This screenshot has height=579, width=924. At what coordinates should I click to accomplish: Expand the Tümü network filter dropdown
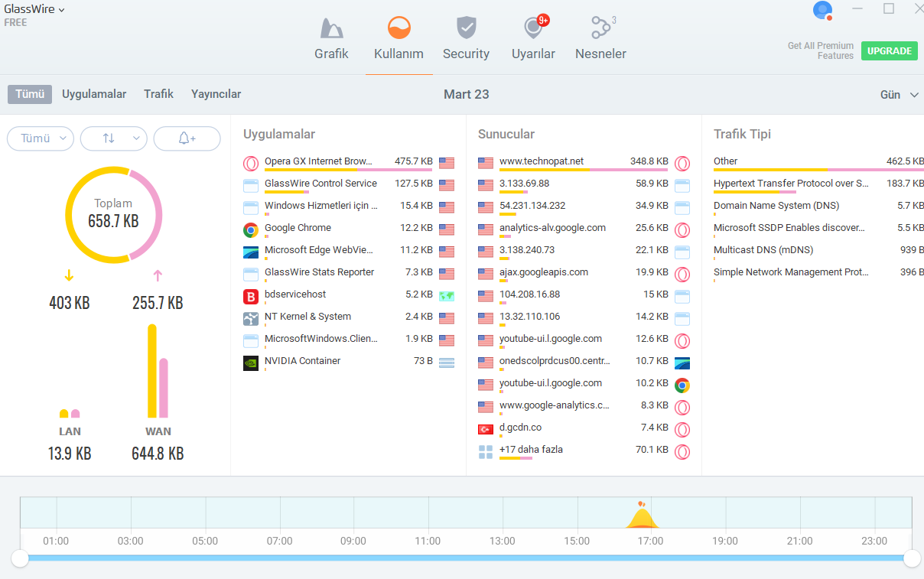pyautogui.click(x=41, y=138)
